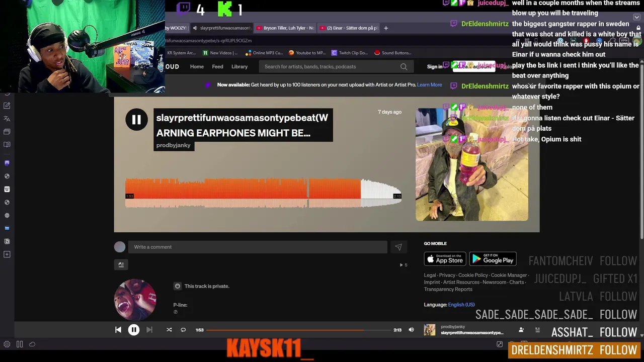Open the Twitch Clip Downloader bookmark
Viewport: 644px width, 362px height.
[x=350, y=53]
